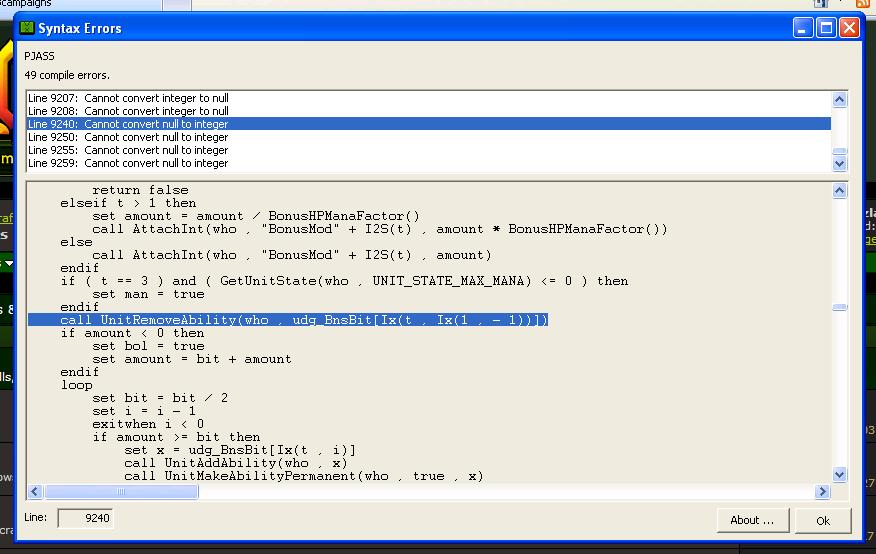Click the code pane vertical scrollbar thumb
Viewport: 876px width, 554px height.
point(839,307)
